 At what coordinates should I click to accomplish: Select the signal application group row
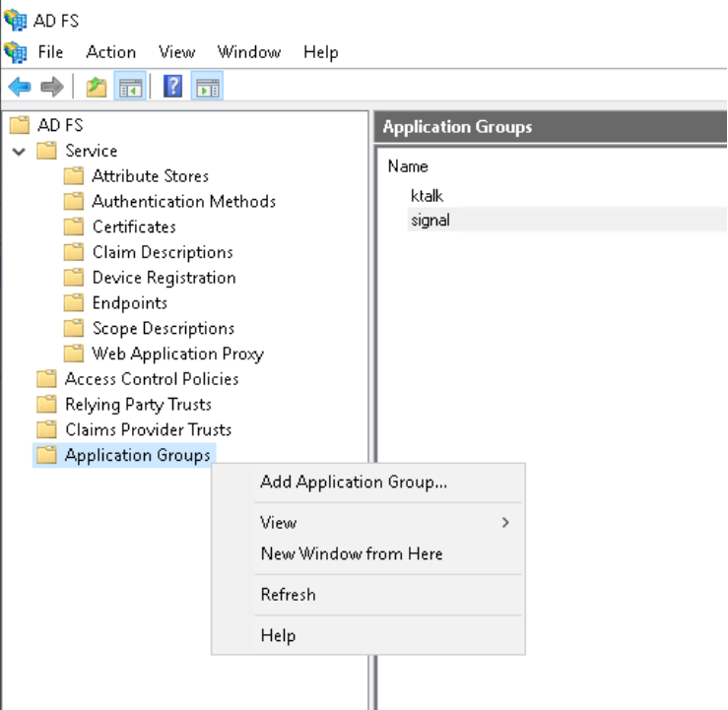point(430,221)
